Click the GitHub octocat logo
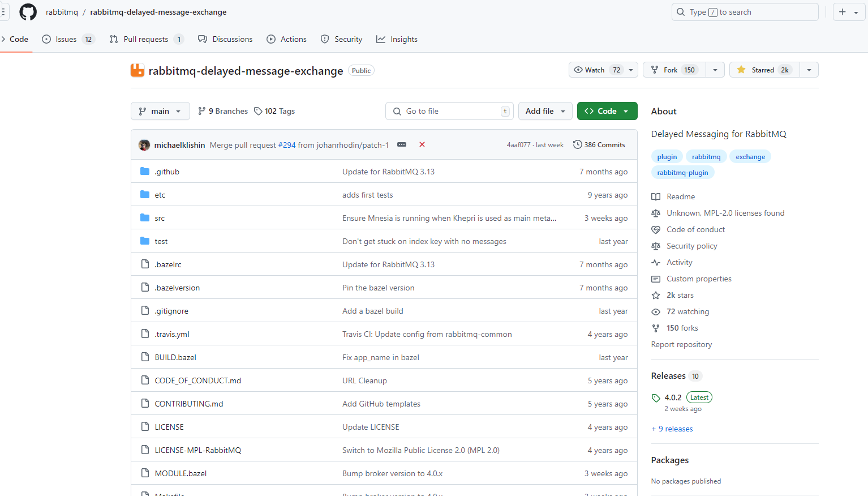The image size is (868, 496). pyautogui.click(x=28, y=12)
